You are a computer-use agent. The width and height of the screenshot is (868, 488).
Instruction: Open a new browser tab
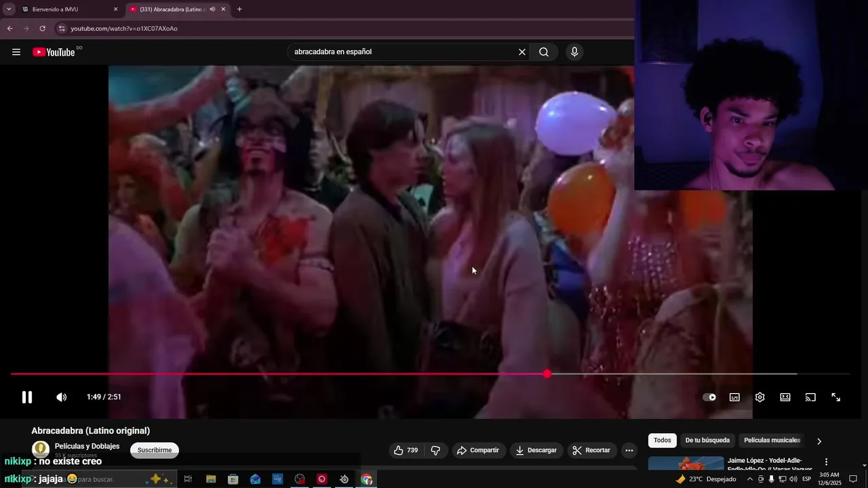239,9
